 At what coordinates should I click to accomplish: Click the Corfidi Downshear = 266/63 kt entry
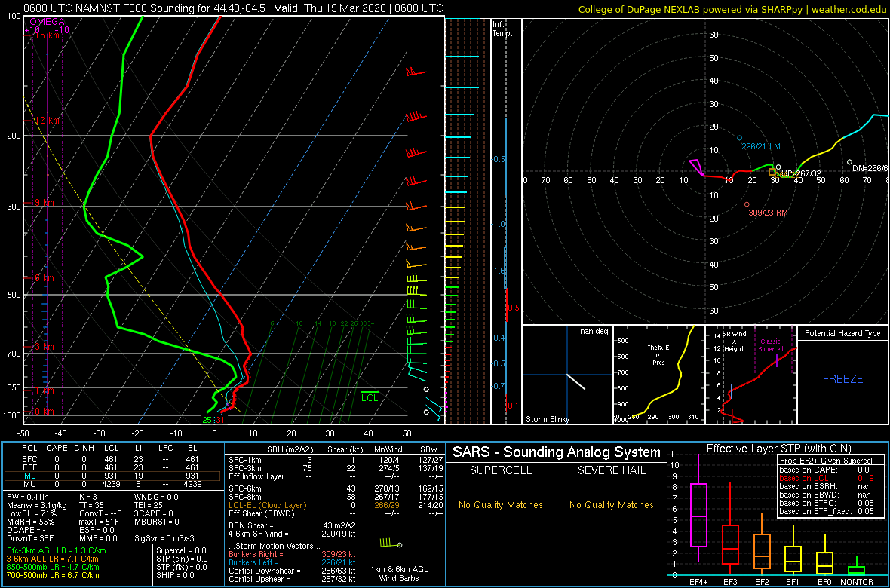[292, 571]
